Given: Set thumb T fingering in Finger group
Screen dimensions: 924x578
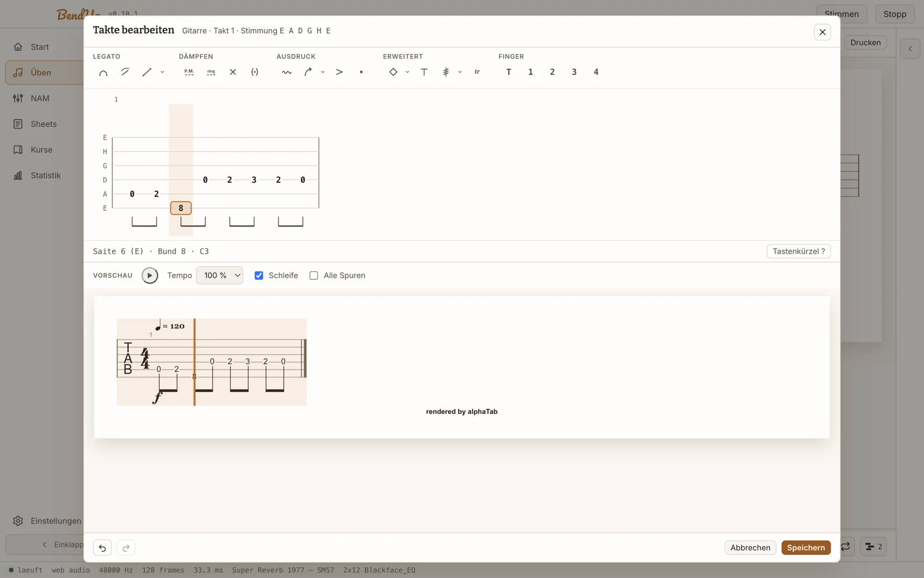Looking at the screenshot, I should point(509,72).
